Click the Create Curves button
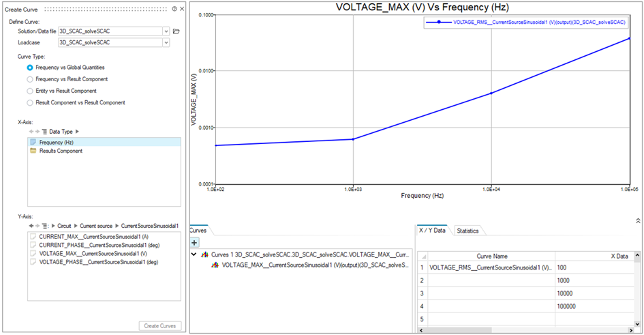 click(x=160, y=326)
